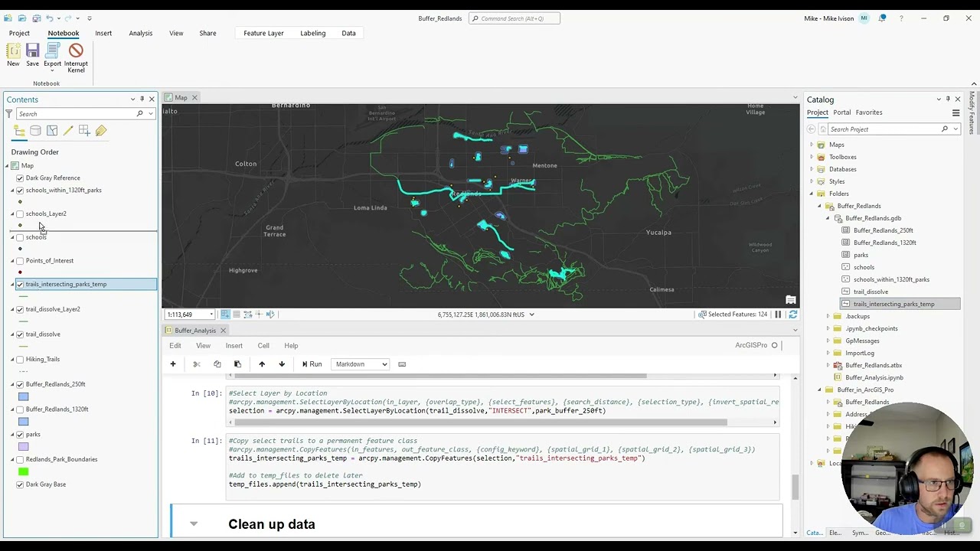Hide the schools_within_1320ft_parks layer

tap(20, 191)
